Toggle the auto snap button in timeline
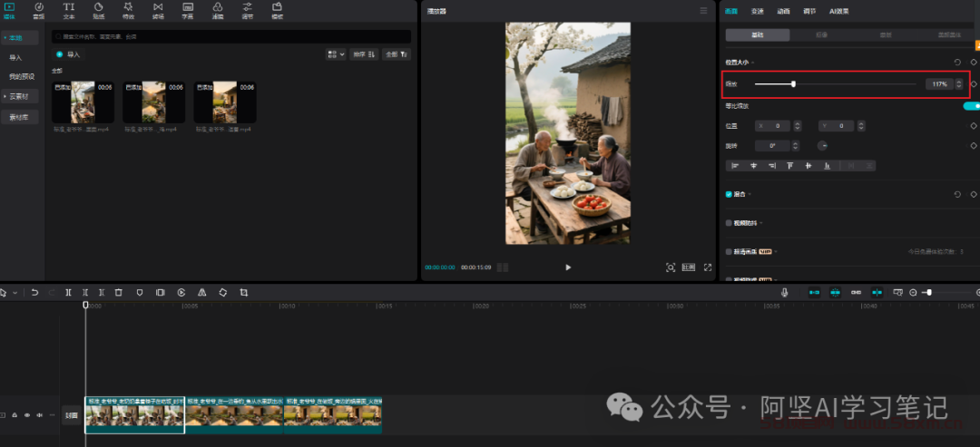This screenshot has width=980, height=447. [x=835, y=292]
